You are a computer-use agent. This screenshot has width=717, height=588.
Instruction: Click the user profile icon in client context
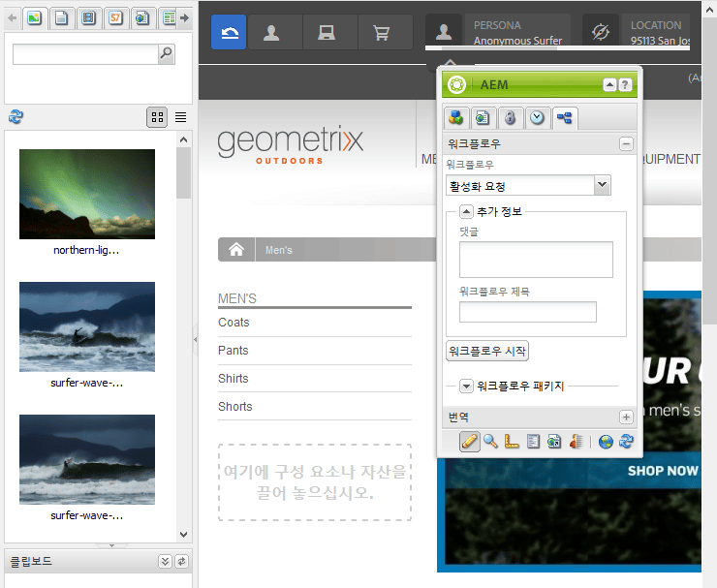271,32
